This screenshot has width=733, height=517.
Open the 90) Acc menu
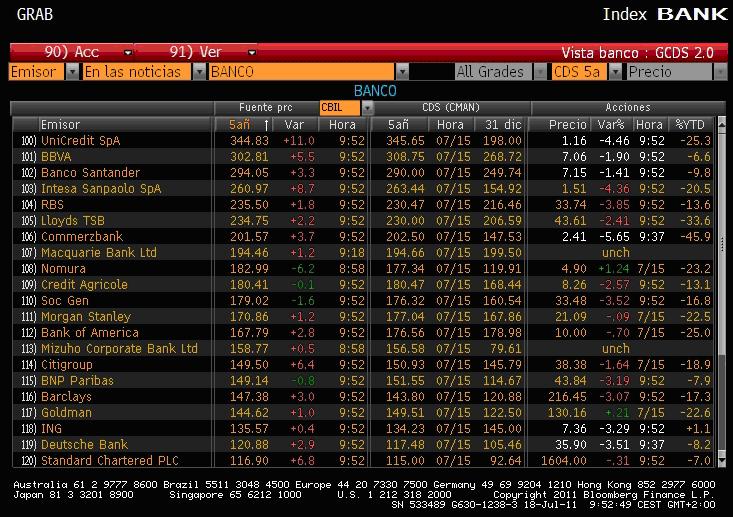[x=72, y=52]
